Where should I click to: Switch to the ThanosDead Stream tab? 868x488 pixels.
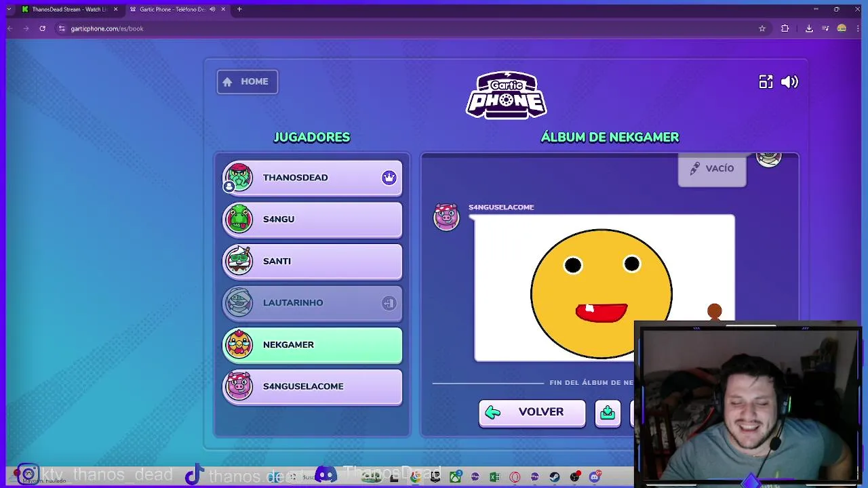(x=69, y=9)
